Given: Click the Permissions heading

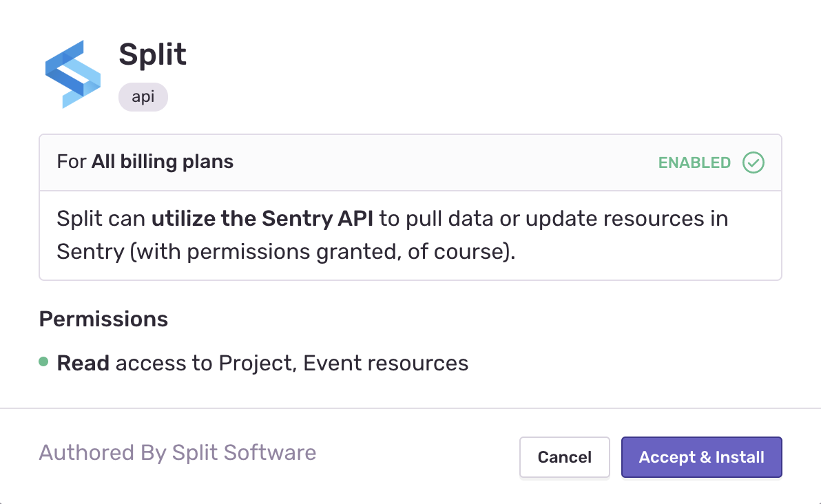Looking at the screenshot, I should click(103, 319).
